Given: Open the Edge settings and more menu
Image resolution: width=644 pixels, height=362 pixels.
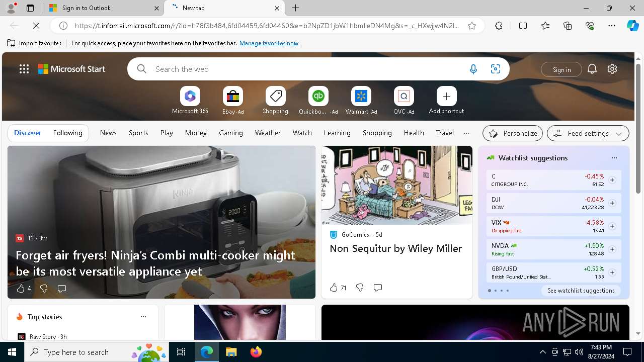Looking at the screenshot, I should click(x=612, y=26).
